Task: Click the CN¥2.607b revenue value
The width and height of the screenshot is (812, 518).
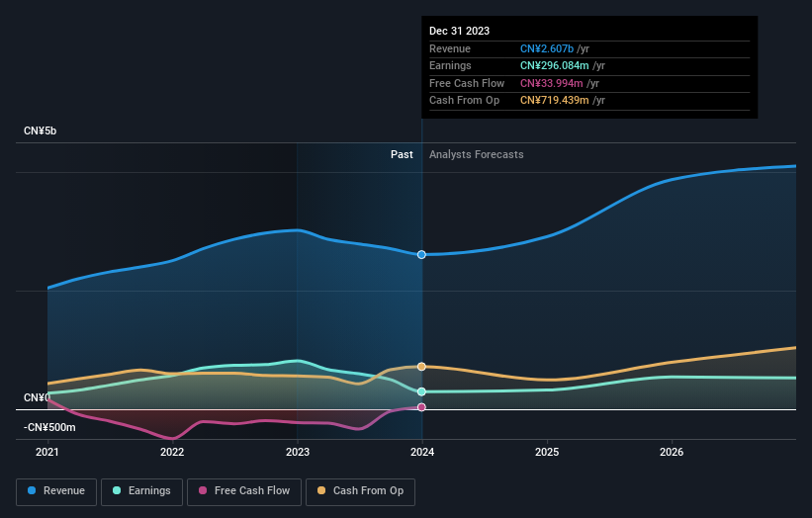Action: coord(547,48)
